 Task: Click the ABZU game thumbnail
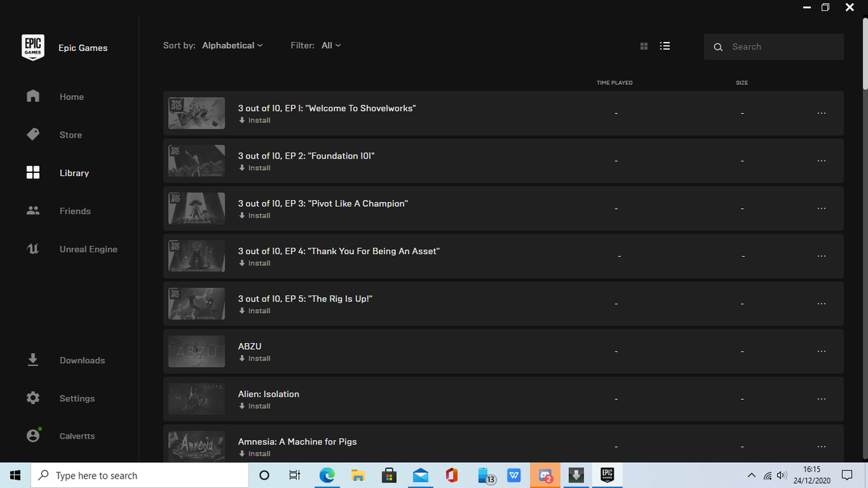(197, 351)
